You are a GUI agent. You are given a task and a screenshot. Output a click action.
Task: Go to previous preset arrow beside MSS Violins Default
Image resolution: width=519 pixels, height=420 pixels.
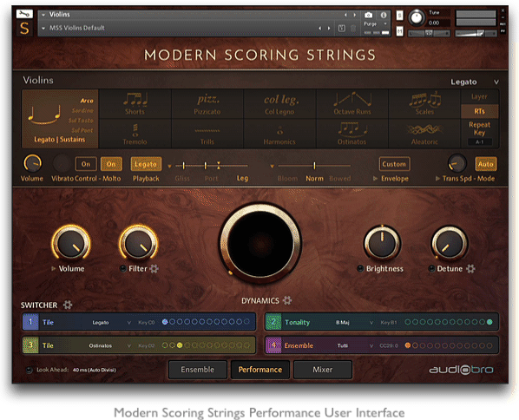pos(319,28)
